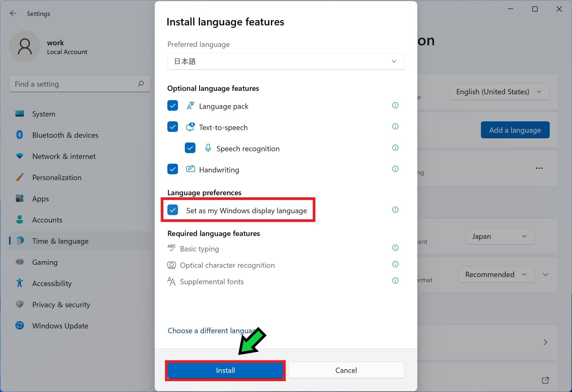The width and height of the screenshot is (572, 392).
Task: Click the Basic typing ABC icon
Action: tap(171, 248)
